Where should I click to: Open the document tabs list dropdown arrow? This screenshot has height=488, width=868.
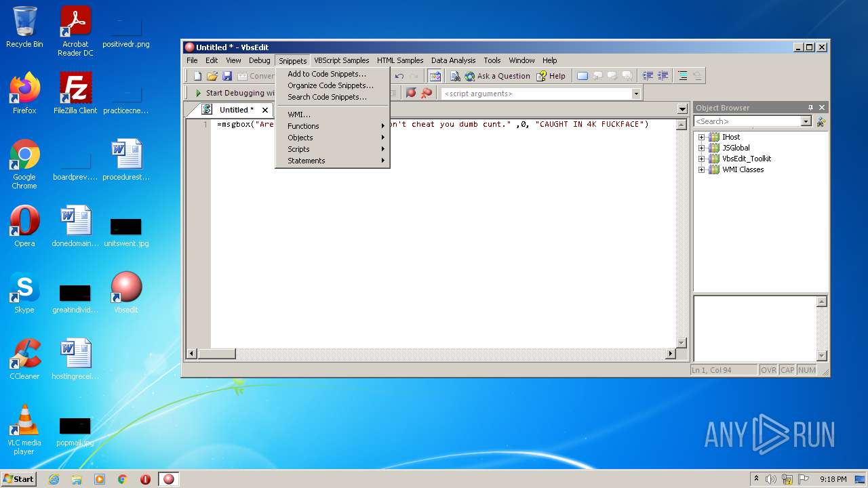682,109
